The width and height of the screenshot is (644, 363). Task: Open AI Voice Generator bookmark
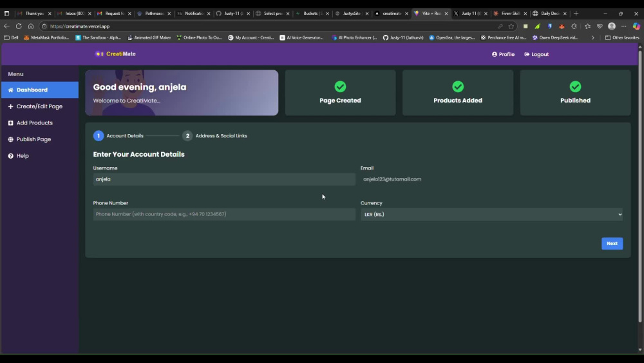(302, 37)
